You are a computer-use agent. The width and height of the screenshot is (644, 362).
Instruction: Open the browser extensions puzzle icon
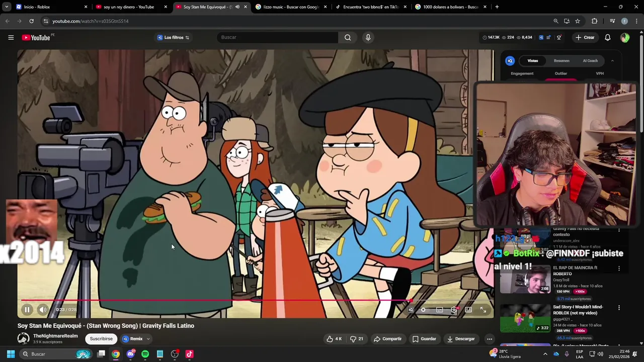tap(594, 21)
